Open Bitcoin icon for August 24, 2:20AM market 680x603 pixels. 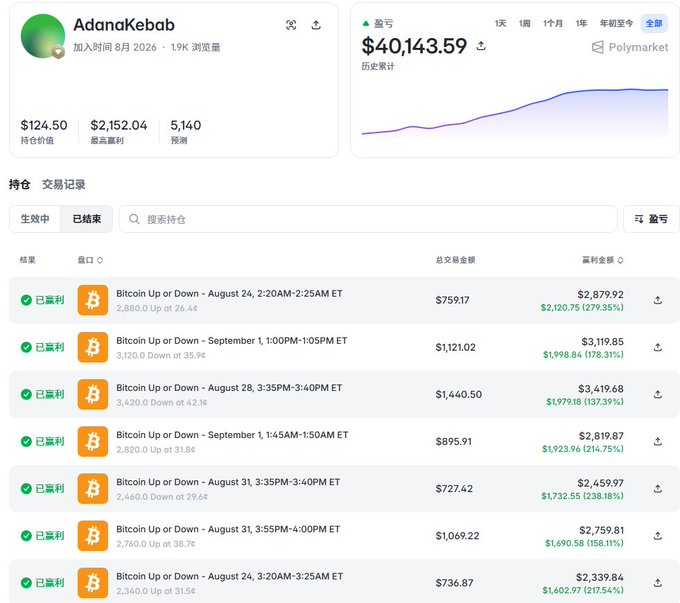click(93, 300)
